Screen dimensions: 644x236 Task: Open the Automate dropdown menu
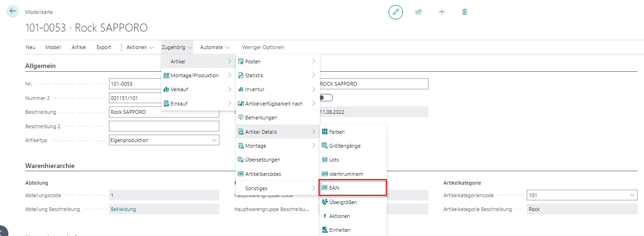(215, 47)
